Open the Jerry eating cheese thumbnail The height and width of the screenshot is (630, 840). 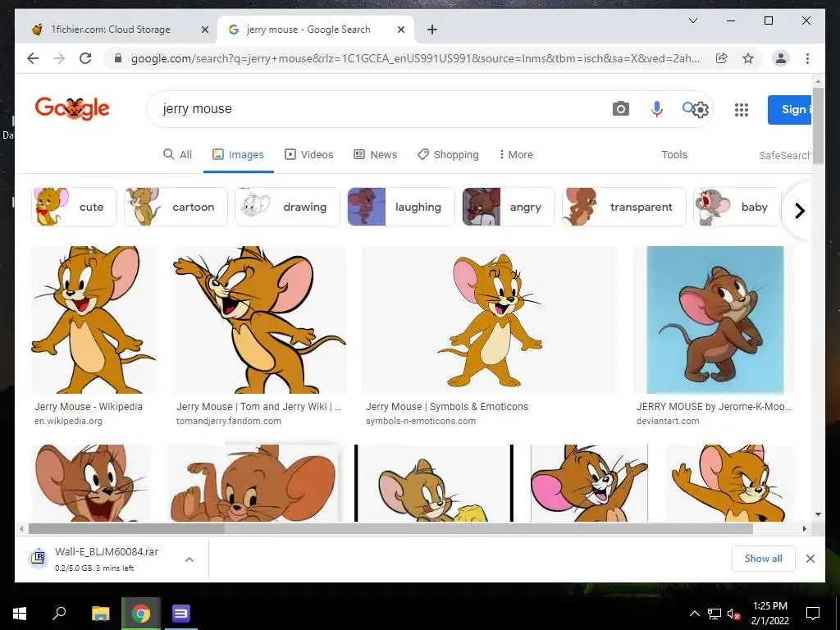[x=434, y=483]
